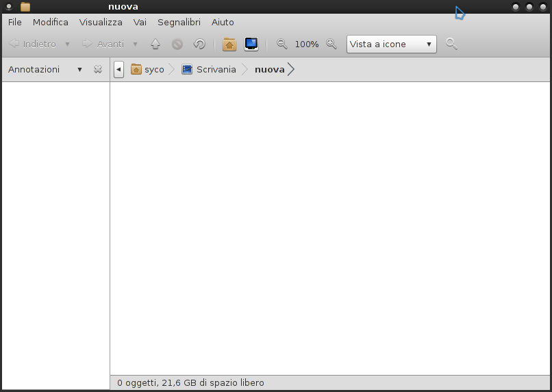Click the Annotazioni notes area
552x392 pixels.
point(56,235)
